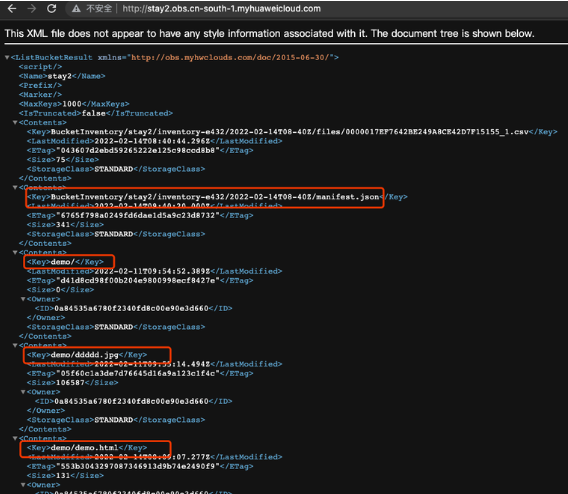568x494 pixels.
Task: Click the browser back arrow
Action: (12, 9)
